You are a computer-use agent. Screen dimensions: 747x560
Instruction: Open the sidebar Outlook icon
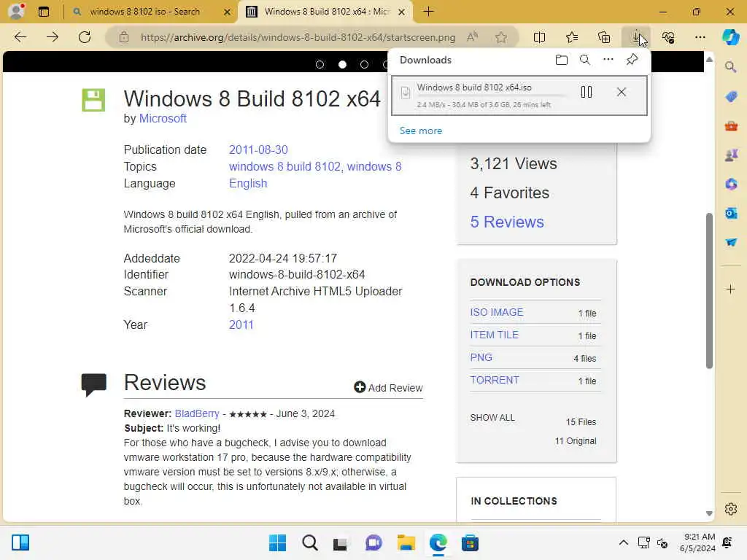click(731, 214)
